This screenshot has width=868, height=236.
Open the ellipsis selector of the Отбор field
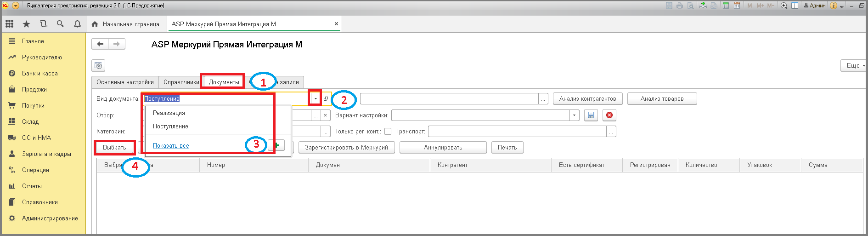316,115
